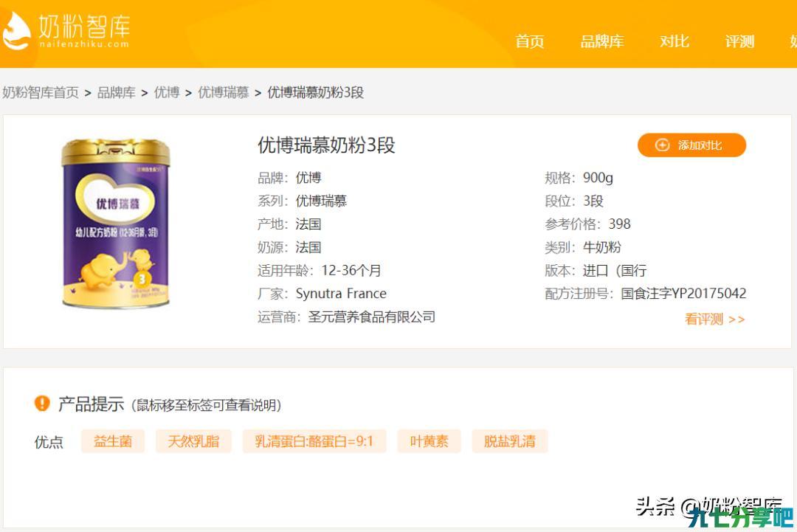Click the 优点 row label

coord(49,441)
